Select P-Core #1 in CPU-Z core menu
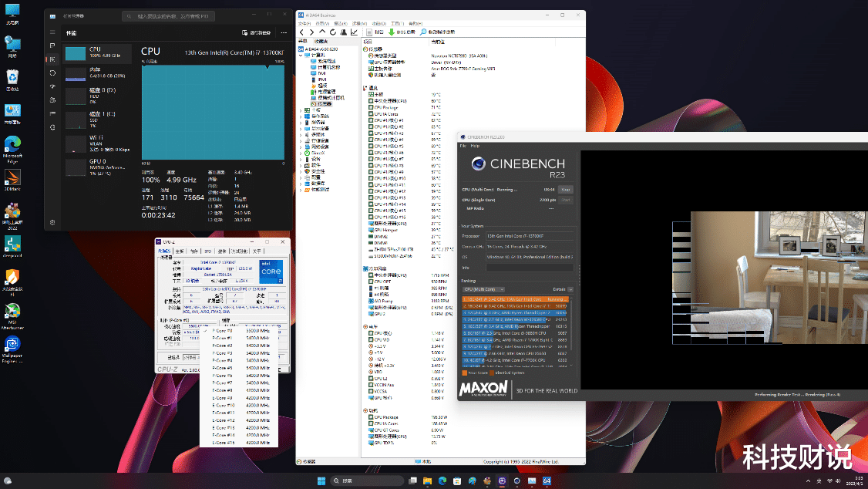 (x=238, y=338)
